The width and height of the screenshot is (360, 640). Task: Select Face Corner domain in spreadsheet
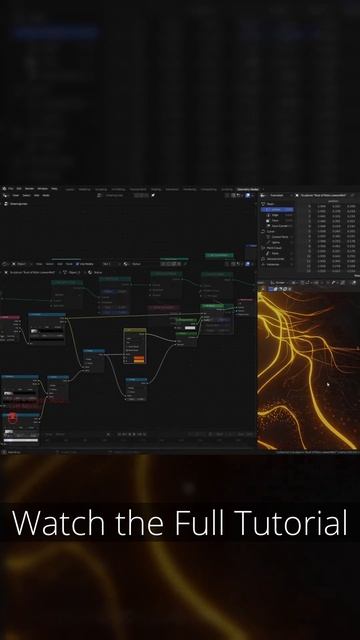tap(280, 226)
